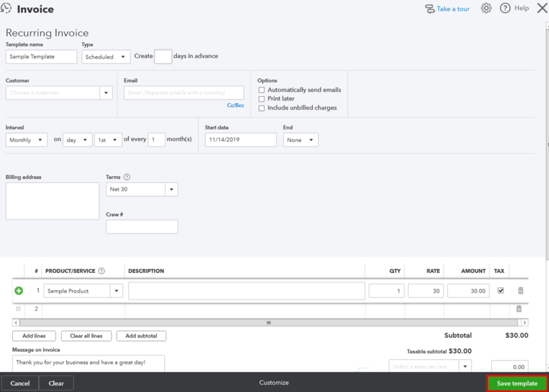The width and height of the screenshot is (549, 392).
Task: Open the settings gear icon
Action: [486, 8]
